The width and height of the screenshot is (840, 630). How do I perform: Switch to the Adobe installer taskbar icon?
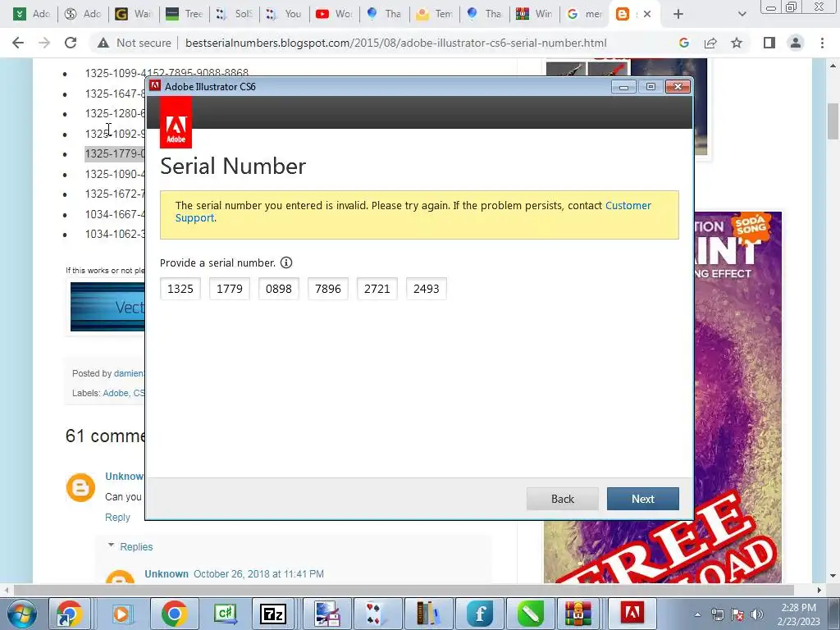pyautogui.click(x=632, y=614)
